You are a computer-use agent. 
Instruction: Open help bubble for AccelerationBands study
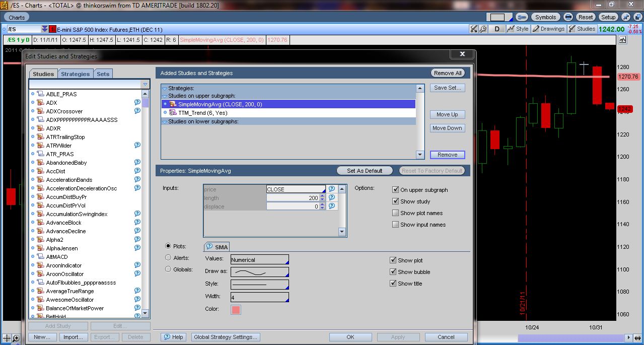[137, 179]
